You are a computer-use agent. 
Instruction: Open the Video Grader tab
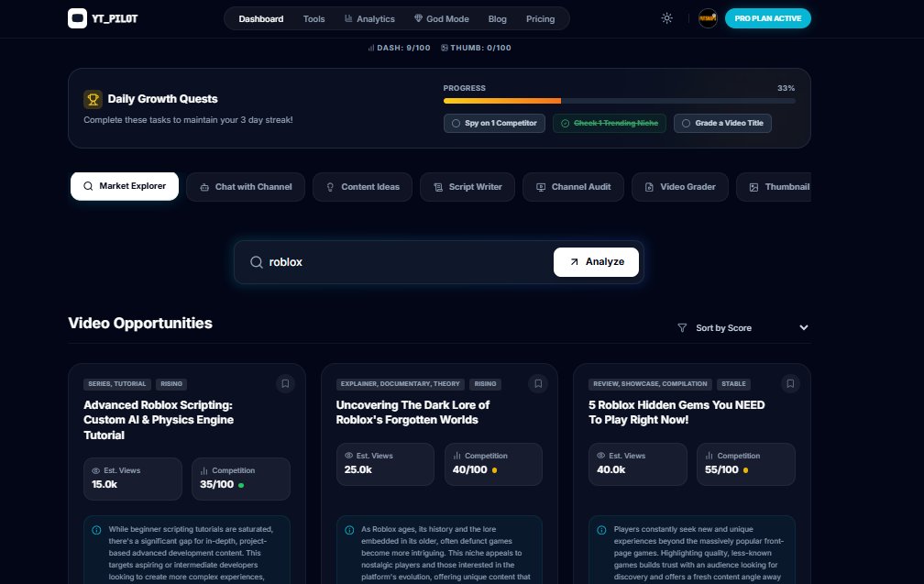tap(680, 187)
